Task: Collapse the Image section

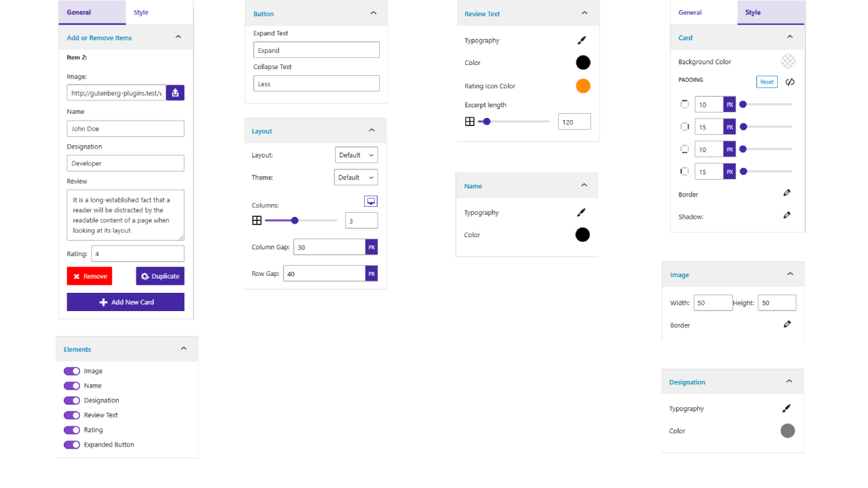Action: tap(790, 274)
